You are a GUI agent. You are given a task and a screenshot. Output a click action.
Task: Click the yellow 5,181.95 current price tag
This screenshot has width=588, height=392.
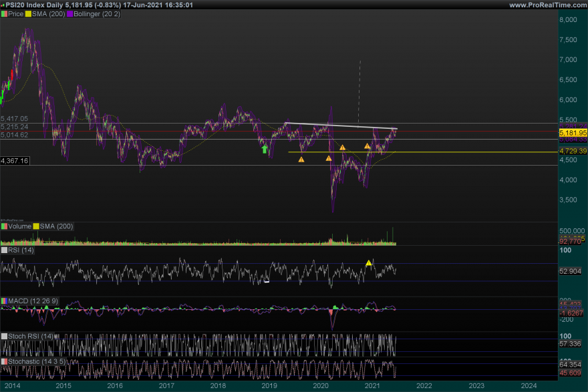[573, 133]
